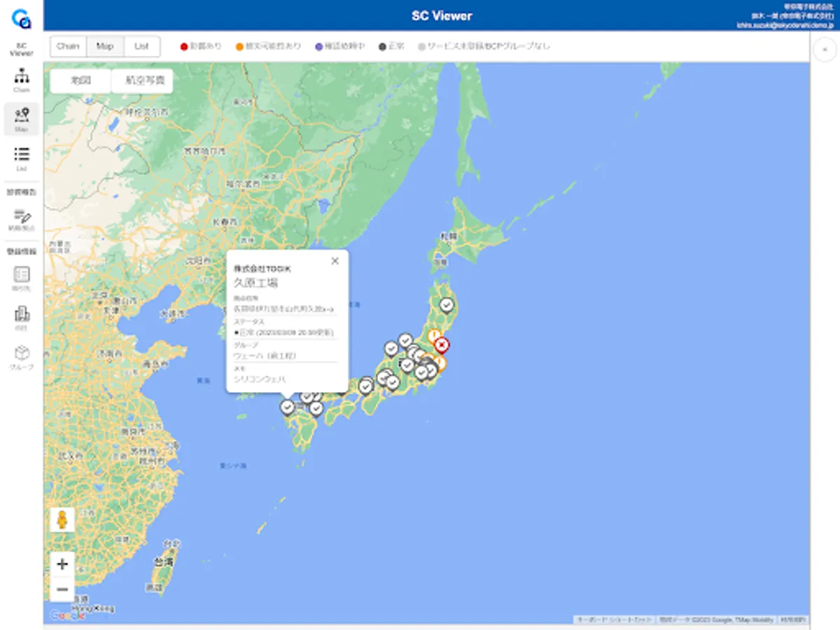
Task: Open the business partners list icon in sidebar
Action: [x=22, y=279]
